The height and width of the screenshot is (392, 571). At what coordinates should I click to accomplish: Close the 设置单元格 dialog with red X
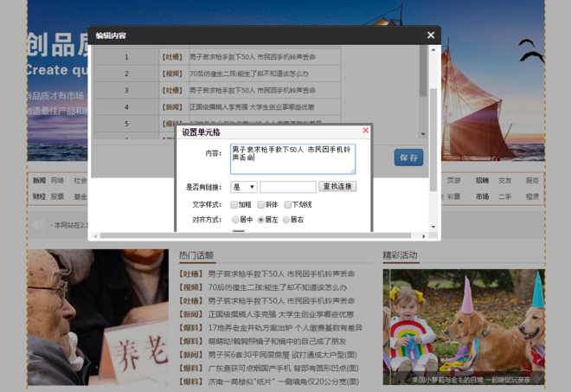366,131
